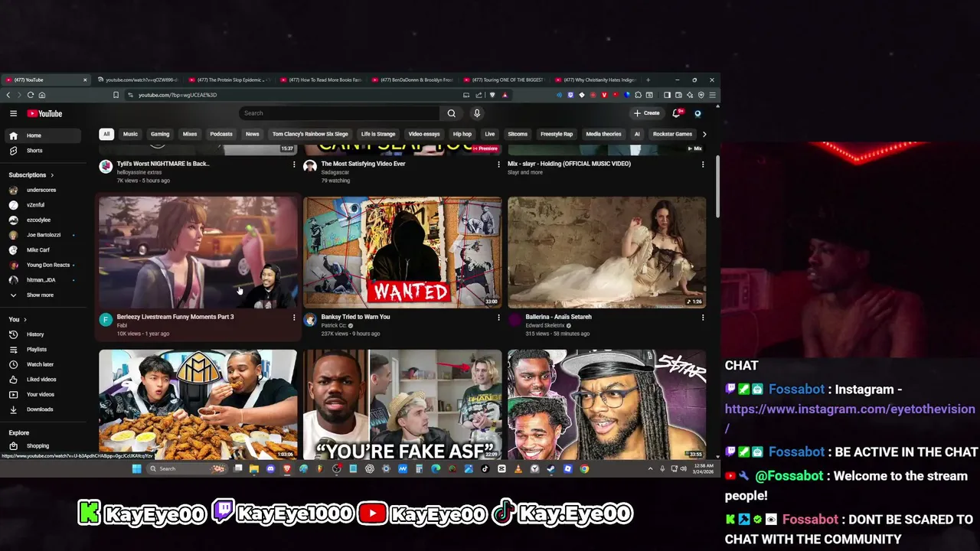
Task: Open the browser main menu
Action: click(x=712, y=95)
